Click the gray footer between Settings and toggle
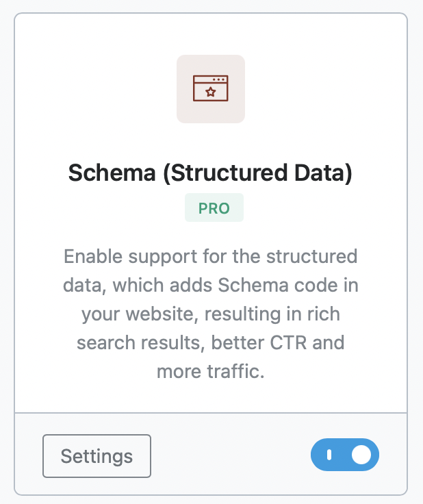The height and width of the screenshot is (504, 423). 229,456
